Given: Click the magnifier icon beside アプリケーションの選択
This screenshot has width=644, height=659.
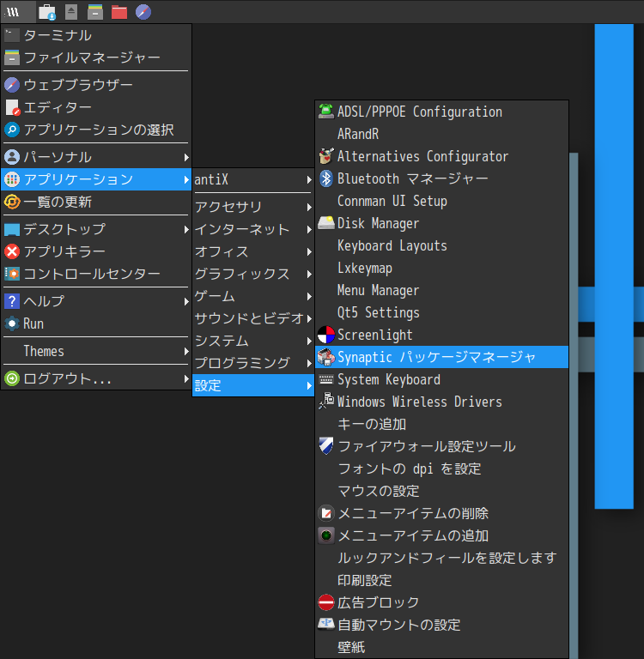Looking at the screenshot, I should [x=12, y=130].
